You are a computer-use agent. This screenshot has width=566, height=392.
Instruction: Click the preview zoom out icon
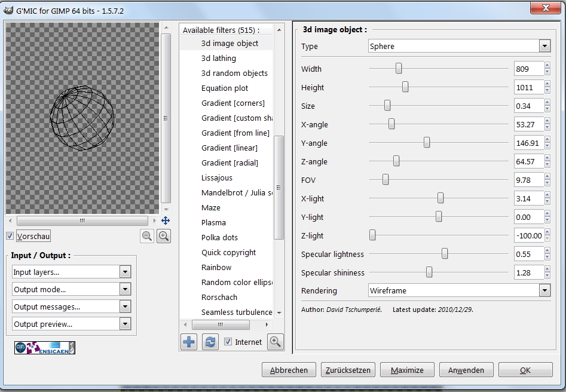pos(147,236)
